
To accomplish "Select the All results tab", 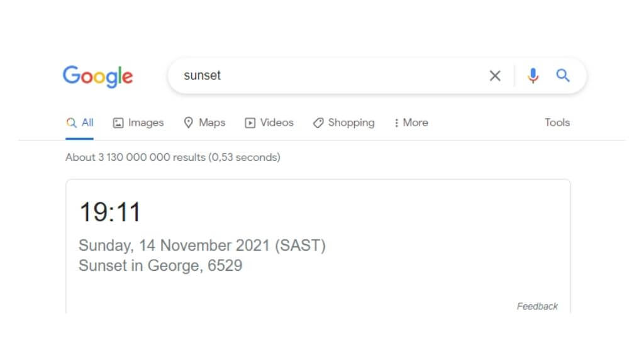I will click(80, 123).
